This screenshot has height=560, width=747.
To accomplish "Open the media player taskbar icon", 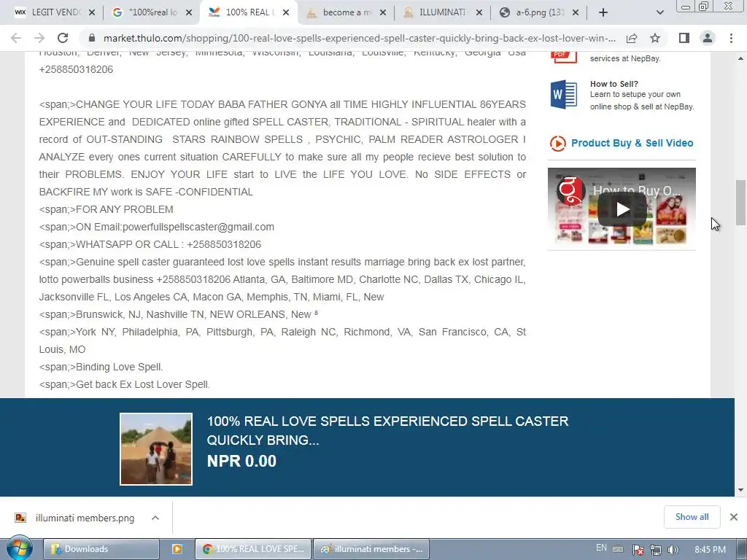I will (177, 549).
